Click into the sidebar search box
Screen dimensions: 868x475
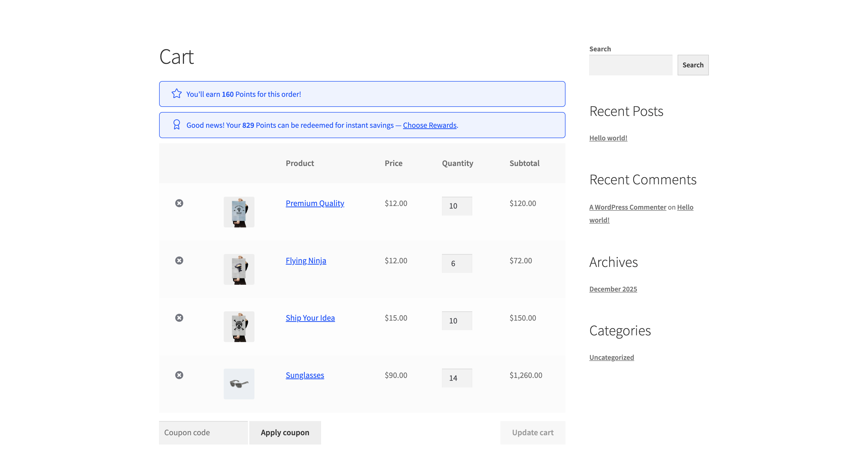coord(630,65)
